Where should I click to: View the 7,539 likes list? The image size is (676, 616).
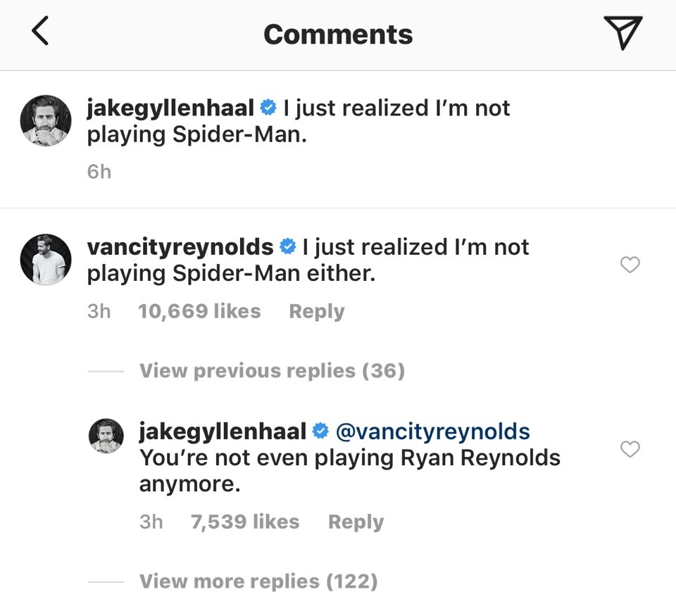(x=244, y=522)
